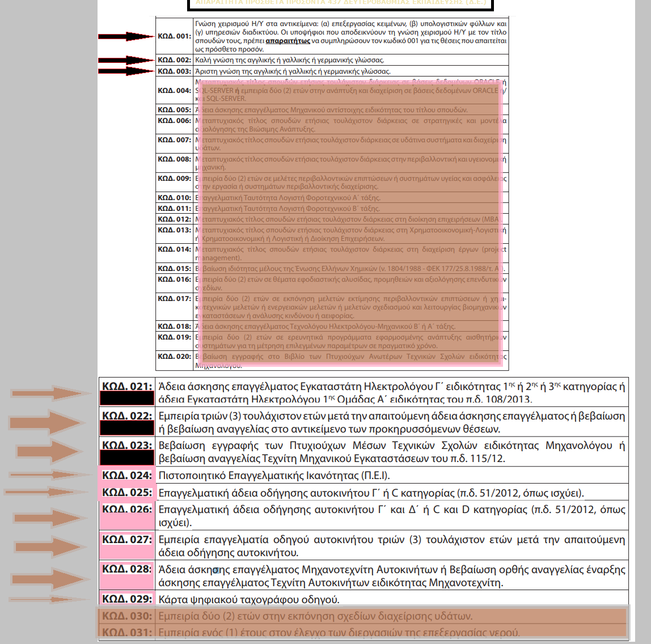The height and width of the screenshot is (644, 651).
Task: Click code label ΚΩΔ. 011:
Action: (175, 208)
